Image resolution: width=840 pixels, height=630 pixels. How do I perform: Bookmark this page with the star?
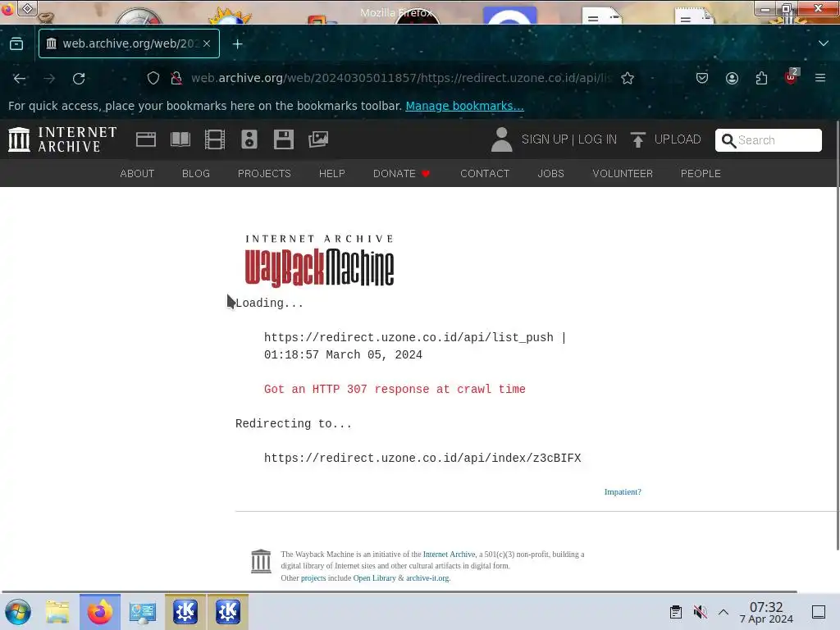628,78
